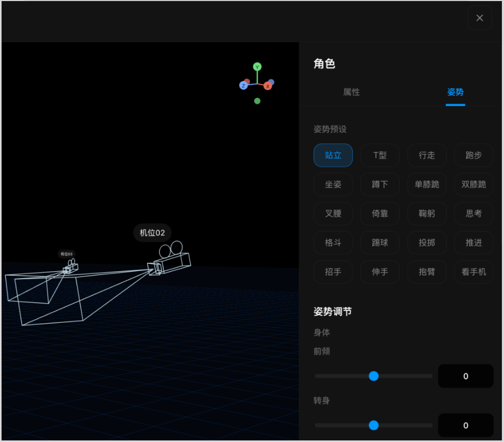Image resolution: width=504 pixels, height=442 pixels.
Task: Click the 前倾 slider handle
Action: coord(373,376)
